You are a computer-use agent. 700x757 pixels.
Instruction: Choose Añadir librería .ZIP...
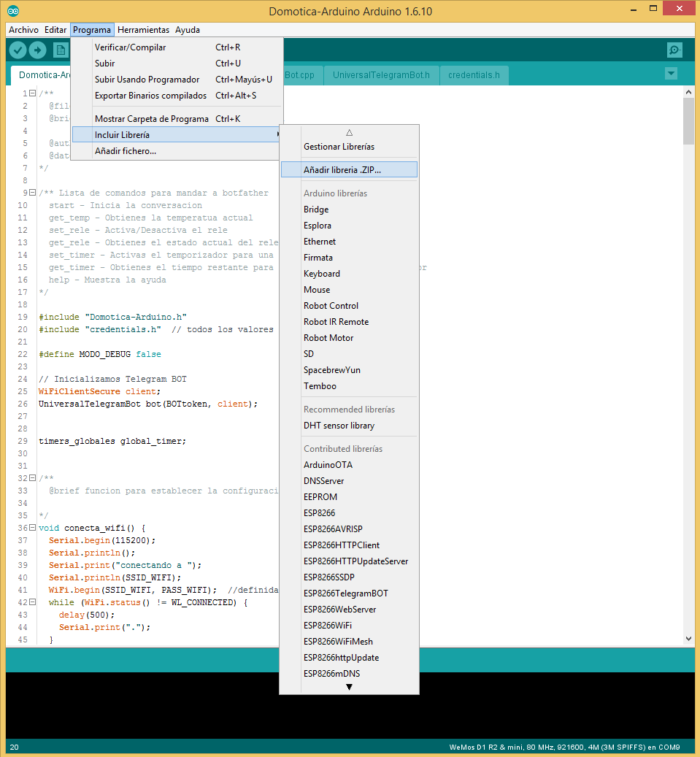[349, 169]
